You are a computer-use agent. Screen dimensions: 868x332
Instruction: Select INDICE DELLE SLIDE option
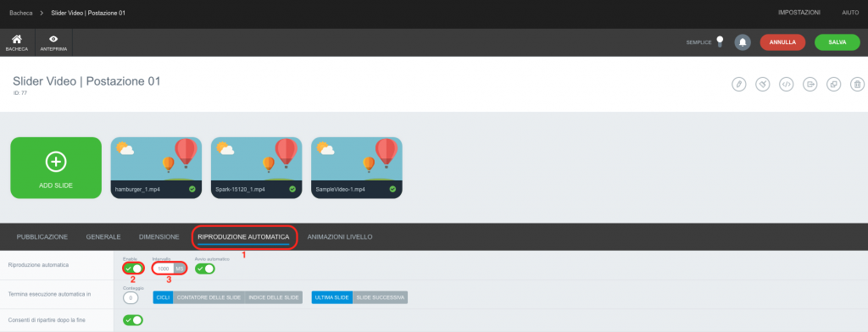coord(274,297)
